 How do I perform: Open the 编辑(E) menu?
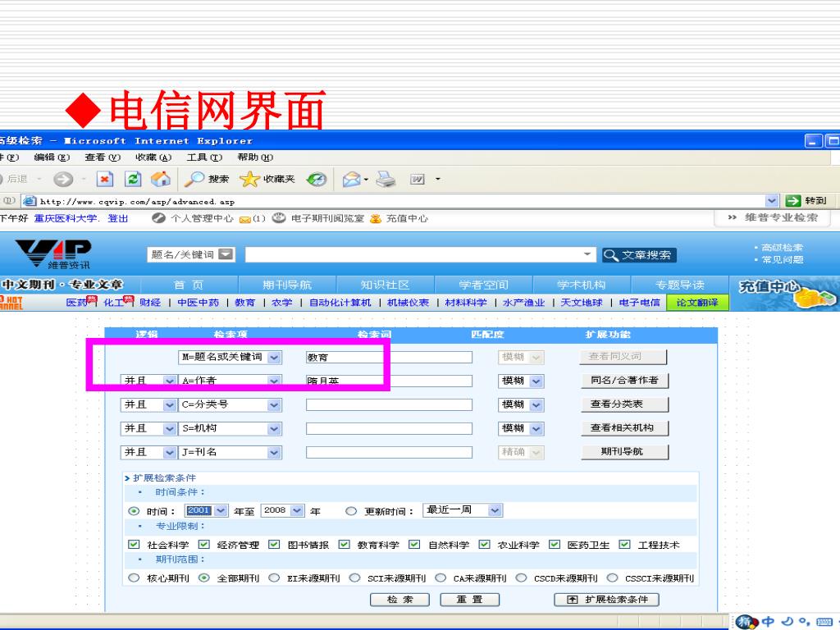(x=52, y=157)
